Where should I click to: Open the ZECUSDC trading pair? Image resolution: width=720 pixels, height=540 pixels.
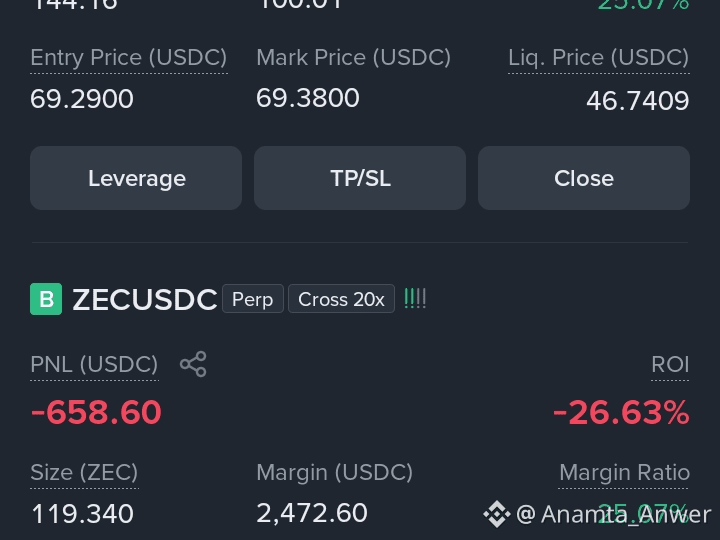click(145, 299)
